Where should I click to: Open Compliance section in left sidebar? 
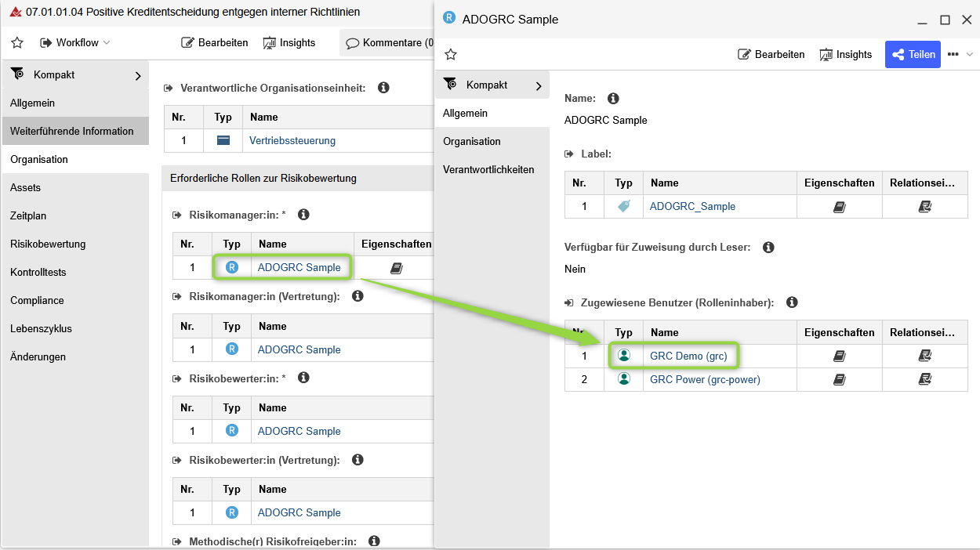(x=37, y=300)
